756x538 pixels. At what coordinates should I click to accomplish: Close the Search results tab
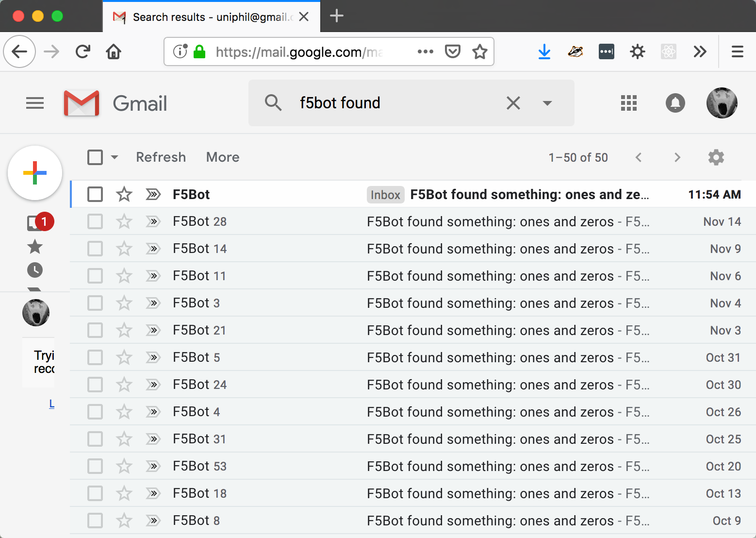tap(304, 17)
